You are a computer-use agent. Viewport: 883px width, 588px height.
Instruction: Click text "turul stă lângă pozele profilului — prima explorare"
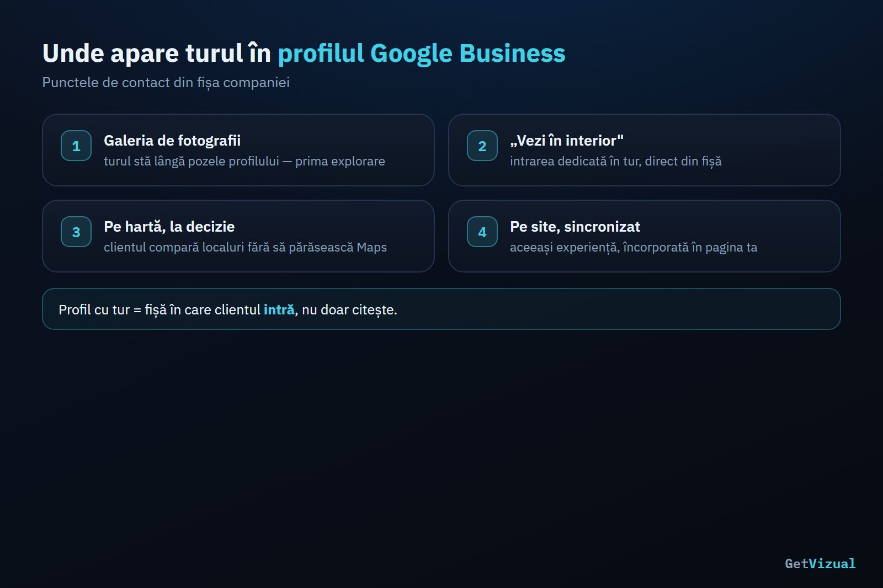244,161
